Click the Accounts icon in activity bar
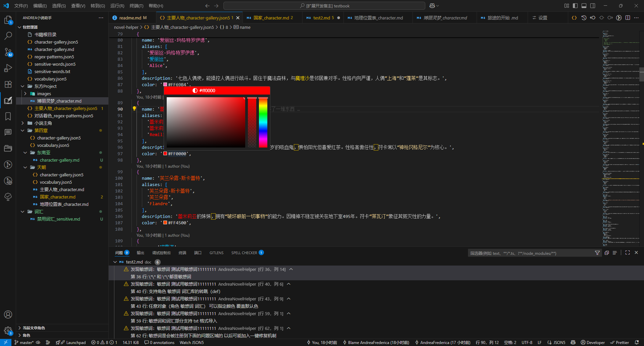 pos(8,314)
